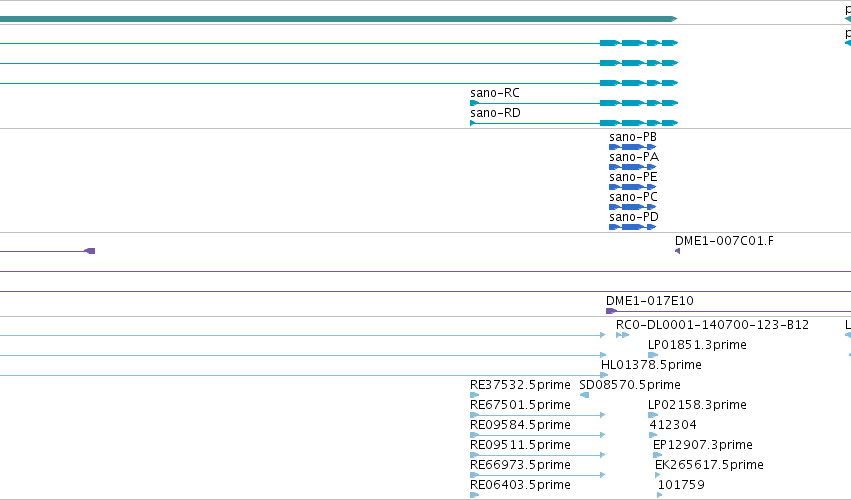Select the sano-PD protein glyph

point(633,227)
